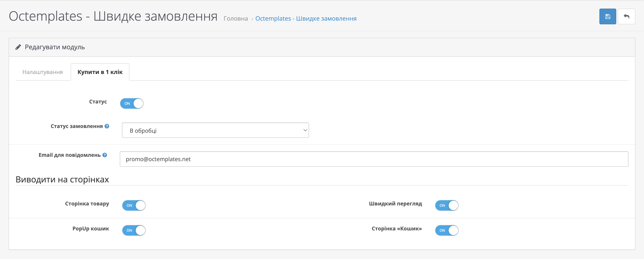Image resolution: width=644 pixels, height=259 pixels.
Task: Click the dropdown chevron arrow on В обробці
Action: [305, 130]
